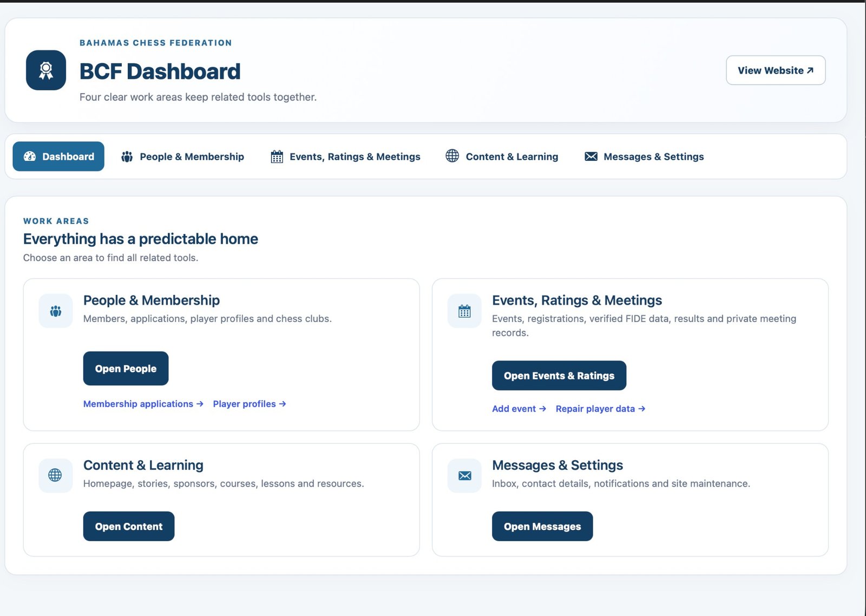
Task: Click the Open Content button
Action: click(x=129, y=526)
